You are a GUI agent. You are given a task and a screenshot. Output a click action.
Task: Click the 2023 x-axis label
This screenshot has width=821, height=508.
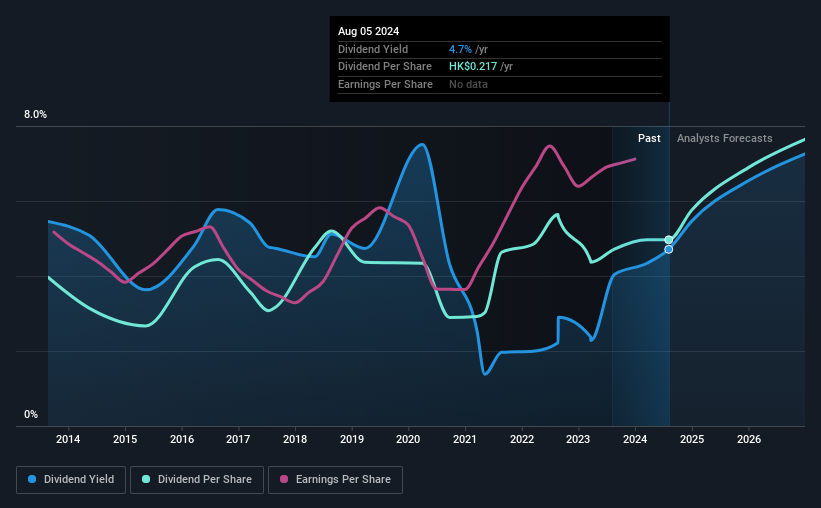[578, 439]
